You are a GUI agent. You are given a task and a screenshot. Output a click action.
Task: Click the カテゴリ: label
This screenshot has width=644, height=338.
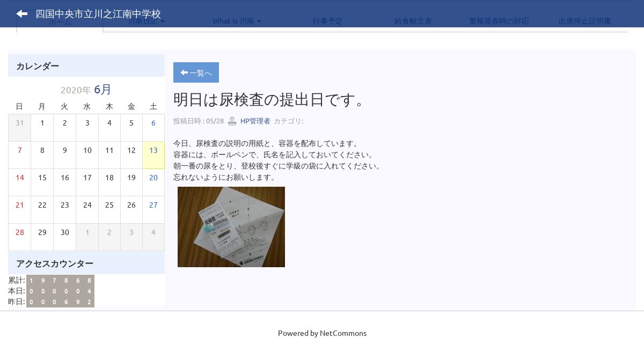click(x=289, y=121)
